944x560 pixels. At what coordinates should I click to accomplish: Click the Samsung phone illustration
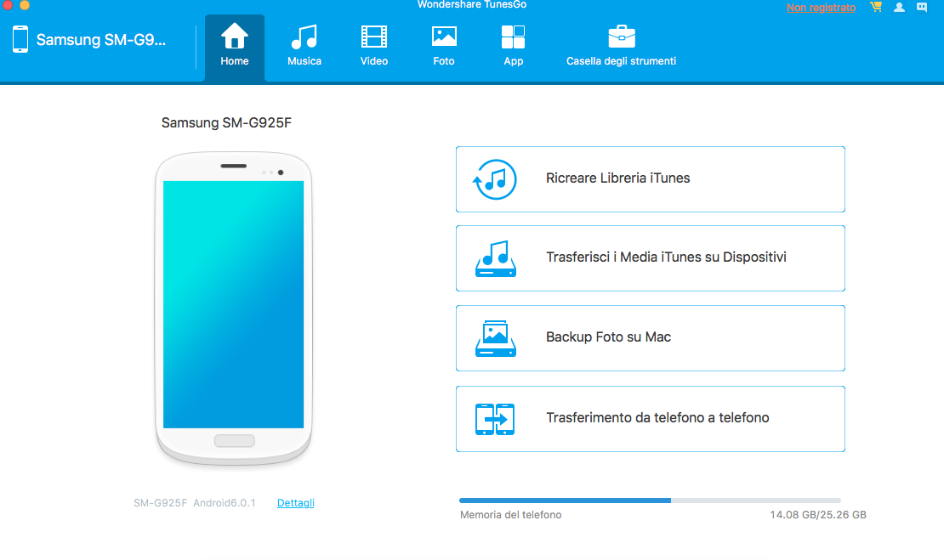click(x=234, y=308)
